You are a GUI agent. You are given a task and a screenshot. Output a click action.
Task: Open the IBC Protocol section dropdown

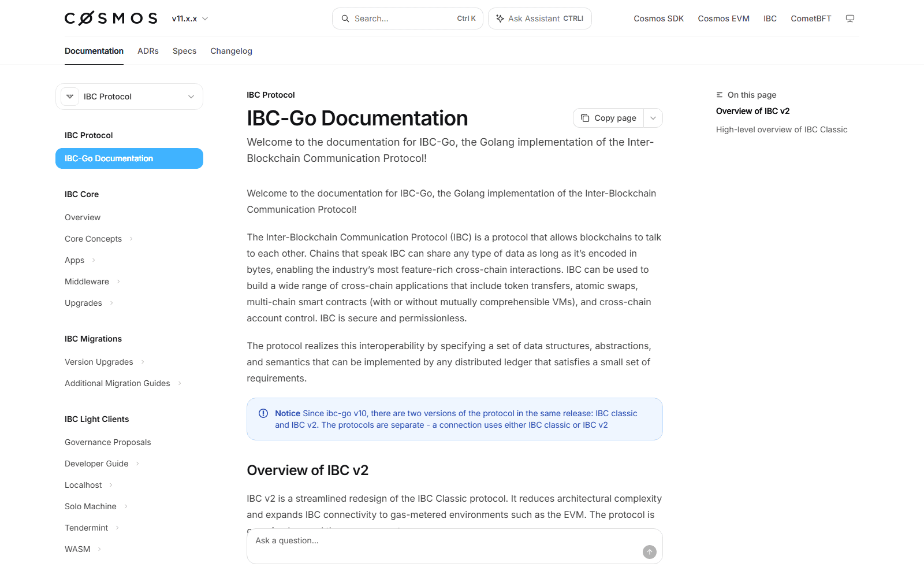(x=129, y=97)
